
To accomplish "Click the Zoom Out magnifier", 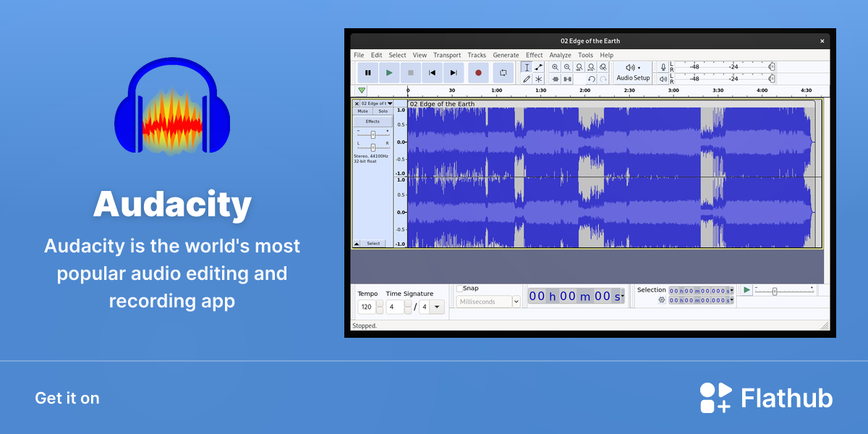I will (x=567, y=67).
